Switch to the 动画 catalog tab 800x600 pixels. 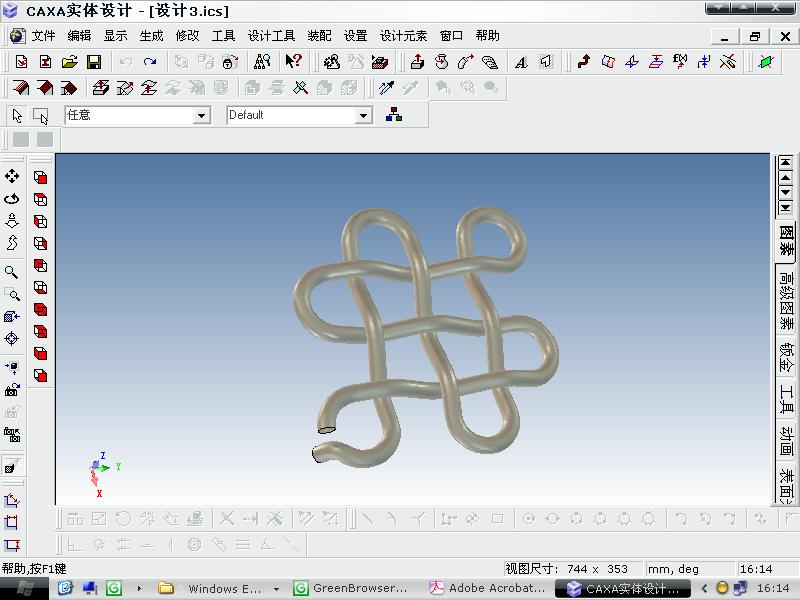click(786, 441)
